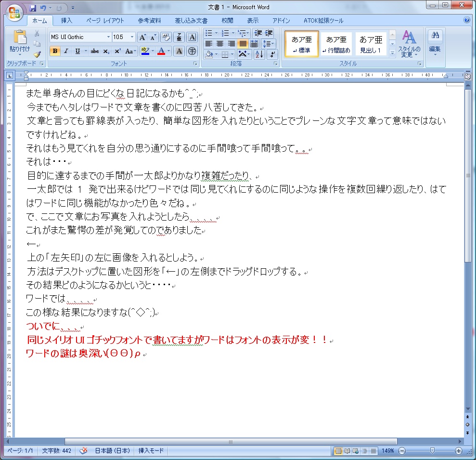Open the font name dropdown

[x=108, y=37]
